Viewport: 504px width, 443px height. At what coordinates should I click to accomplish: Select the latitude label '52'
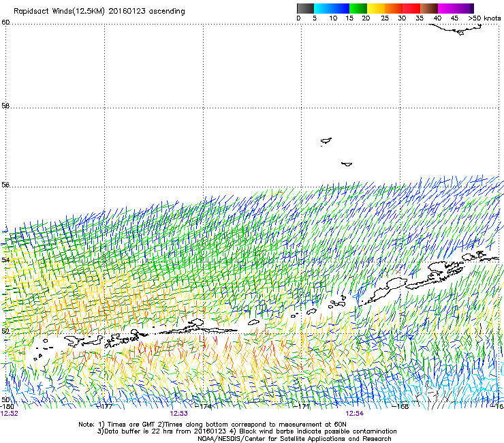(x=5, y=331)
